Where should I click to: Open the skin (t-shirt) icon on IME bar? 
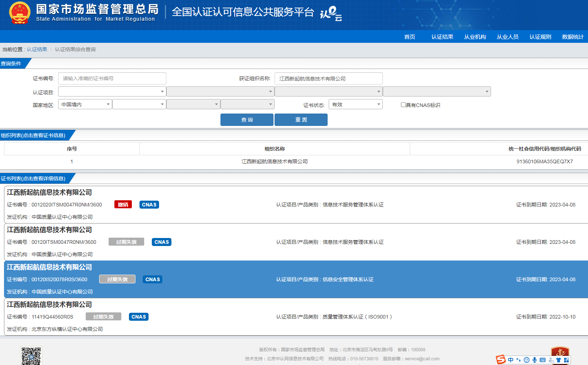tap(559, 360)
